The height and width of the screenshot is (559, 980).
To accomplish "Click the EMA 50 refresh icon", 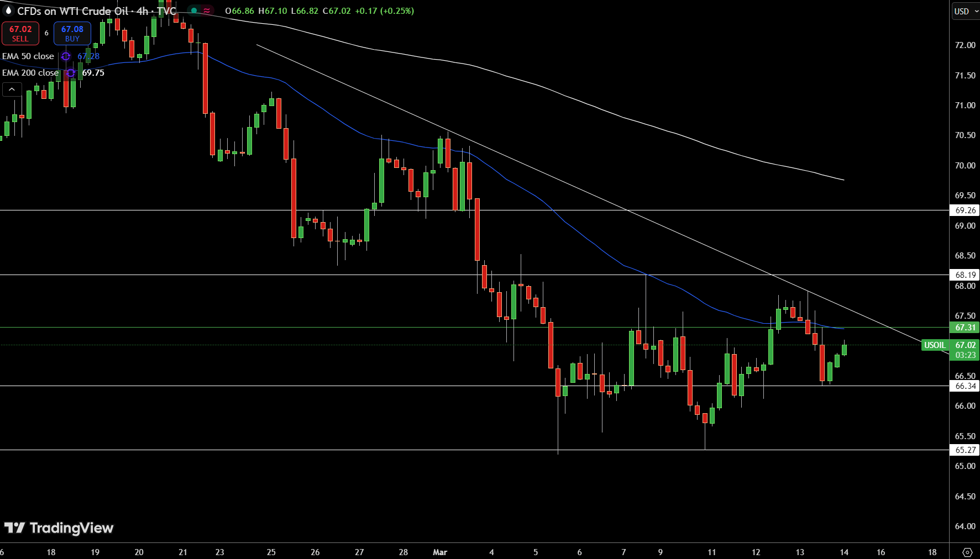I will 66,56.
